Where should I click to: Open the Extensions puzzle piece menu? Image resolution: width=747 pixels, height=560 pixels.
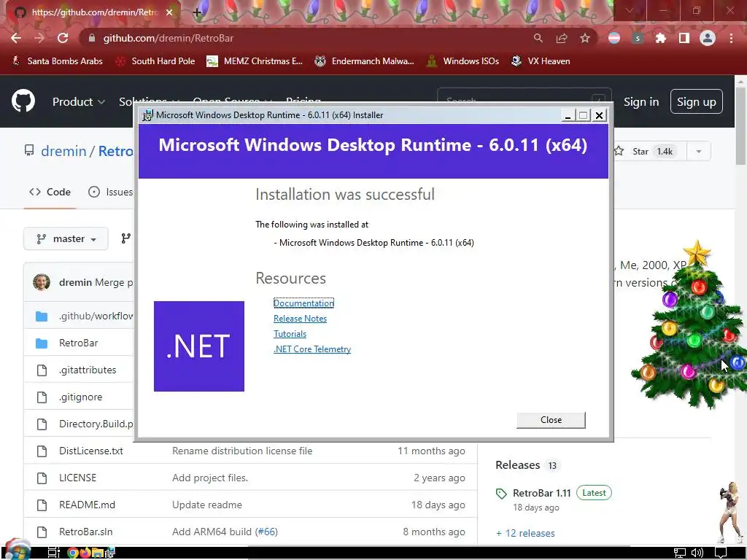[x=661, y=38]
